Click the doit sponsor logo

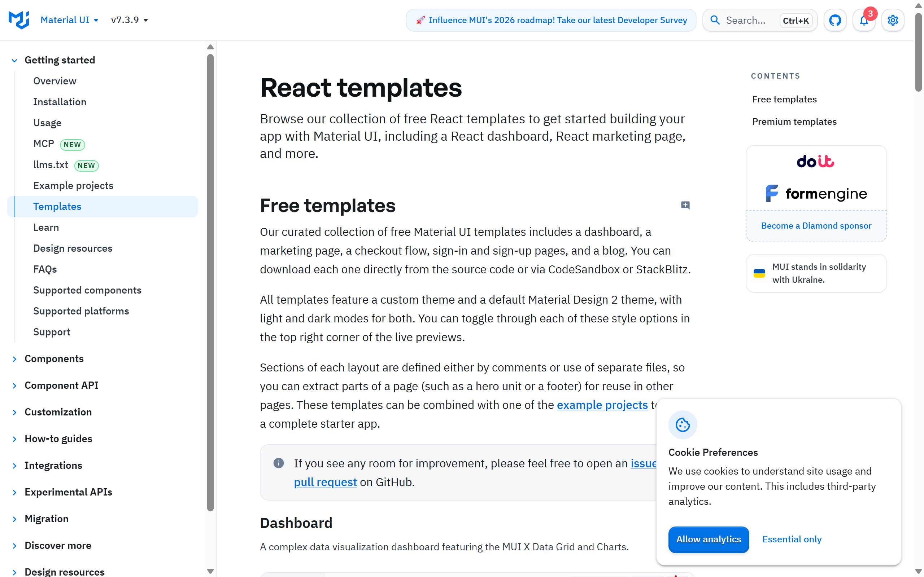(x=815, y=162)
